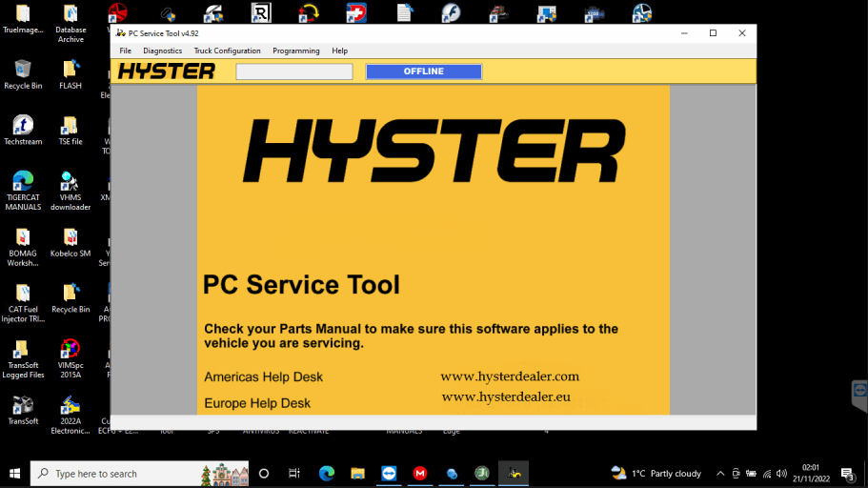Expand the Programming menu
This screenshot has width=868, height=488.
coord(295,51)
